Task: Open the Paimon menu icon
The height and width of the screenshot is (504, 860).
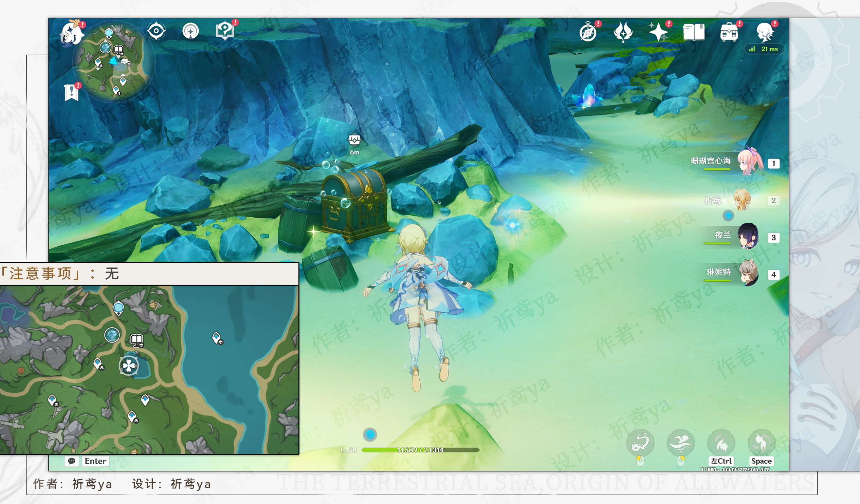Action: tap(72, 33)
